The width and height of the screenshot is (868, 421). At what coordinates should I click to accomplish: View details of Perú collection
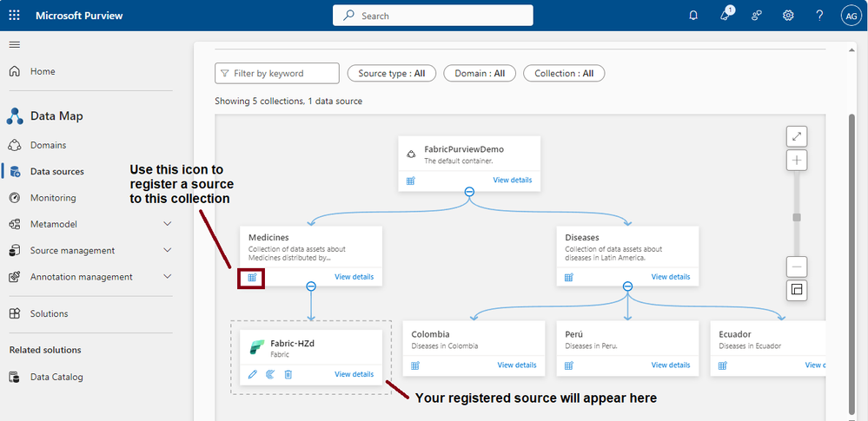point(671,365)
